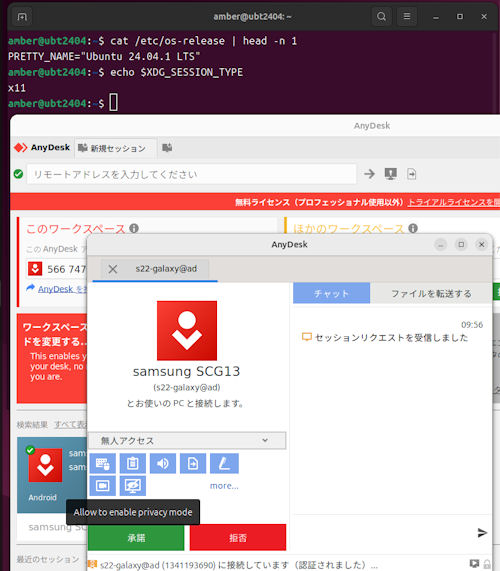Click the セッションリクエストを受信しました message
The image size is (500, 571).
pyautogui.click(x=391, y=338)
